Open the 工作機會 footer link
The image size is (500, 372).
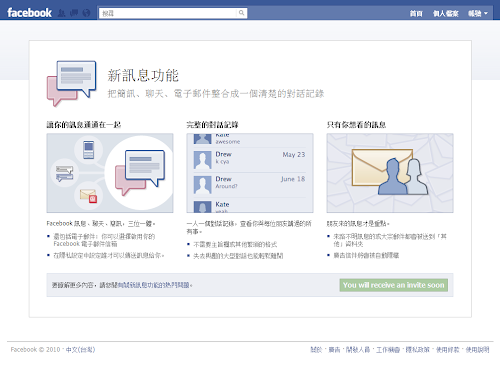388,350
